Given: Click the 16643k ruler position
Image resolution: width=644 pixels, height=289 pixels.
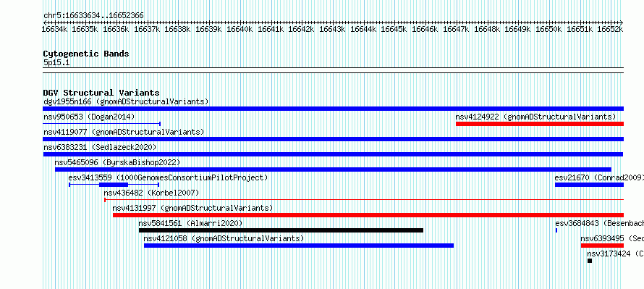Looking at the screenshot, I should (332, 29).
